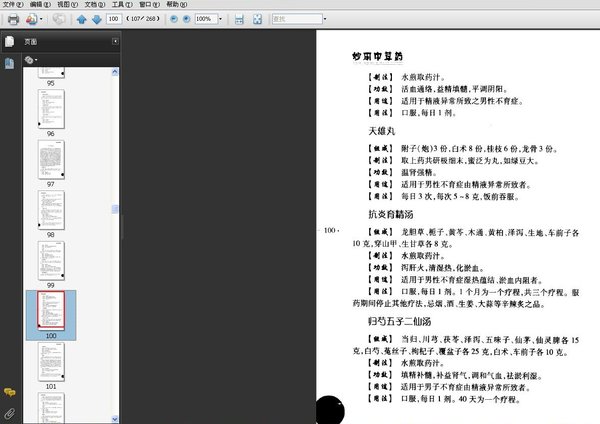
Task: Open the Comments panel in the sidebar
Action: [9, 392]
